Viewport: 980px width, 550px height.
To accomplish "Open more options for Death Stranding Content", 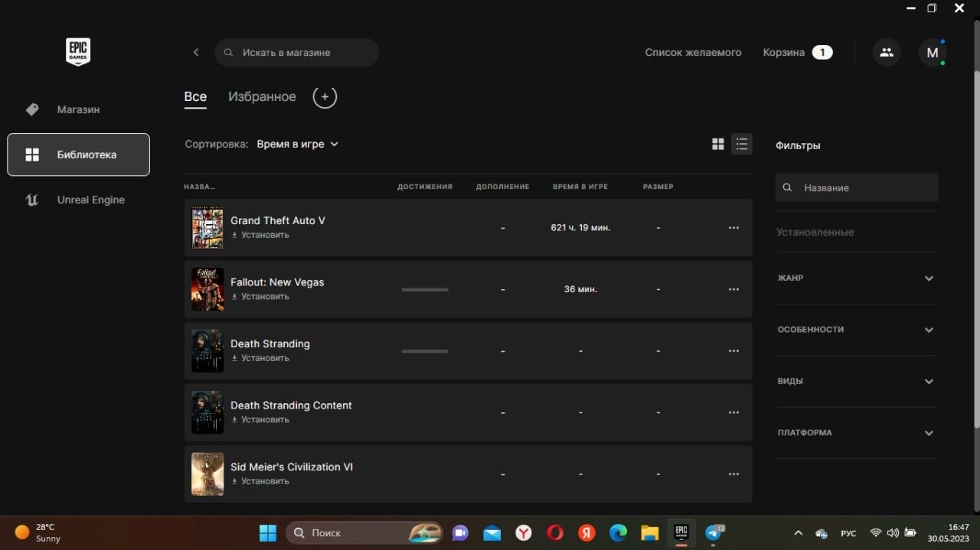I will click(x=733, y=413).
